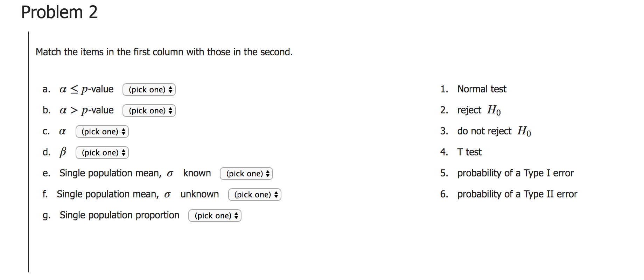The height and width of the screenshot is (280, 644).
Task: Select the text Normal test
Action: click(x=482, y=89)
